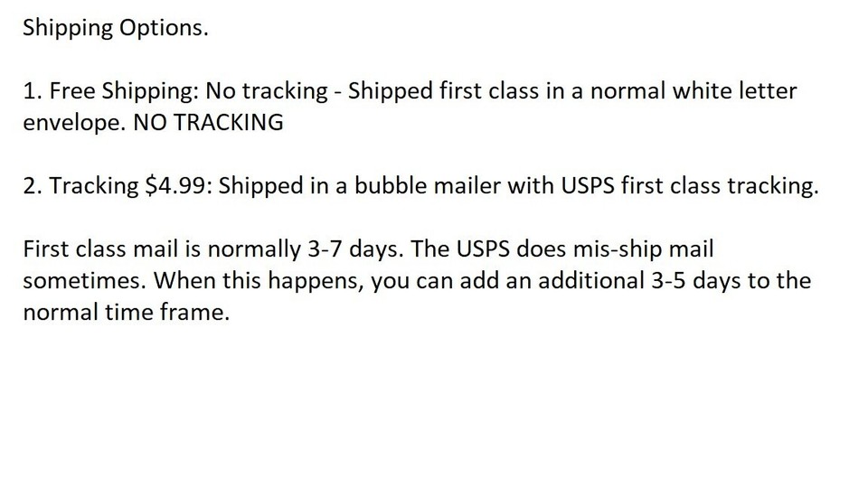This screenshot has height=488, width=868.
Task: Click the "Free Shipping:" label in option 1
Action: [125, 91]
